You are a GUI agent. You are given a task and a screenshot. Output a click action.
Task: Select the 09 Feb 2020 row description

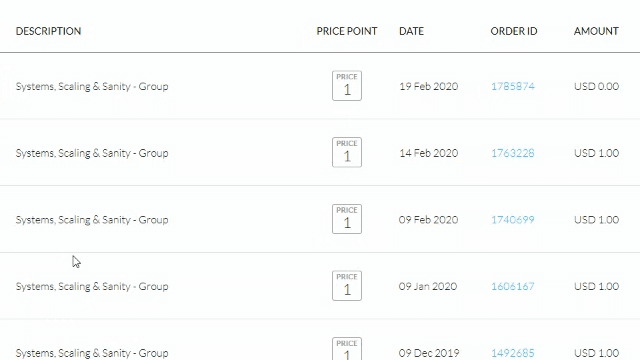(x=92, y=220)
